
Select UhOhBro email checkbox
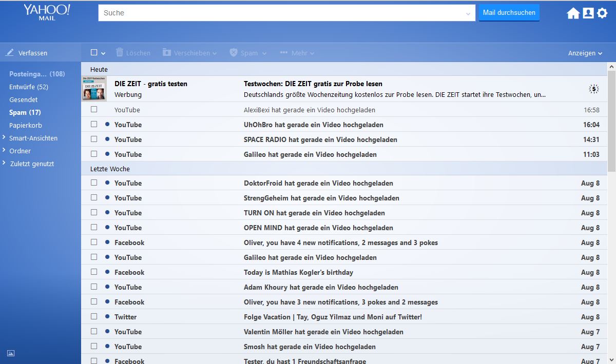pyautogui.click(x=94, y=124)
